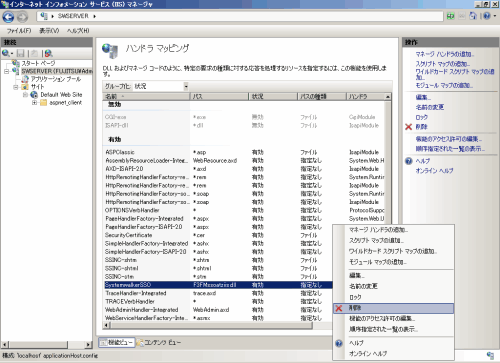Click the red X delete icon in actions pane

tap(408, 127)
